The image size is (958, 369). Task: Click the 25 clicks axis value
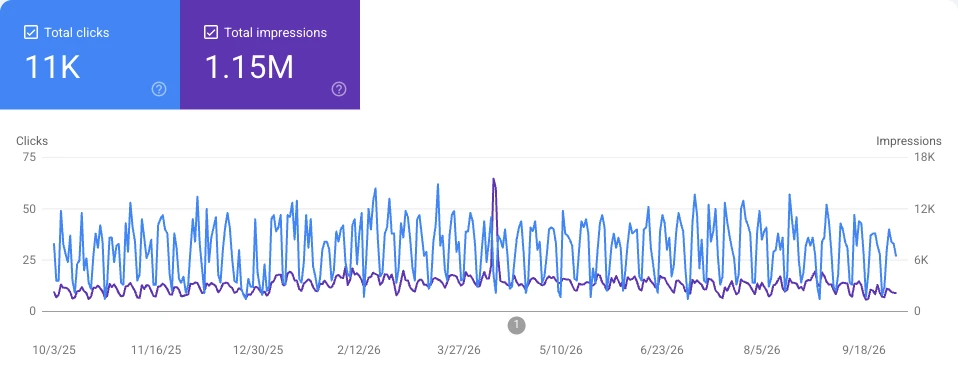(29, 260)
